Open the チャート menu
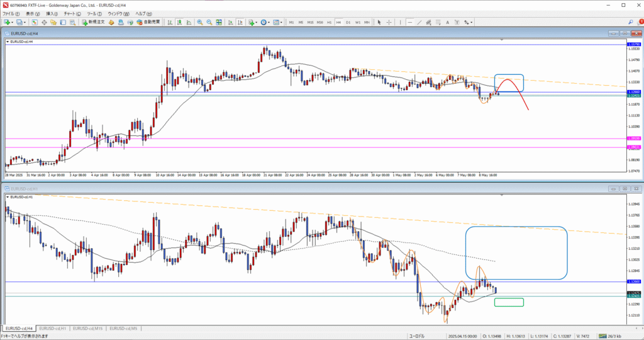This screenshot has width=644, height=340. click(x=72, y=14)
